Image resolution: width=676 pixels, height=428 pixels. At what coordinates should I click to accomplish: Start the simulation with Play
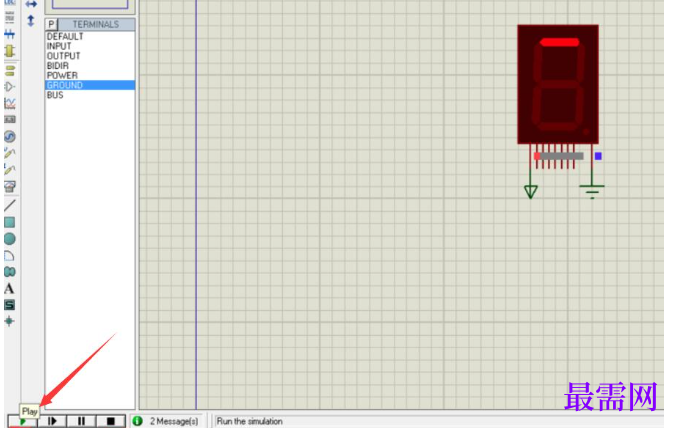pos(23,422)
